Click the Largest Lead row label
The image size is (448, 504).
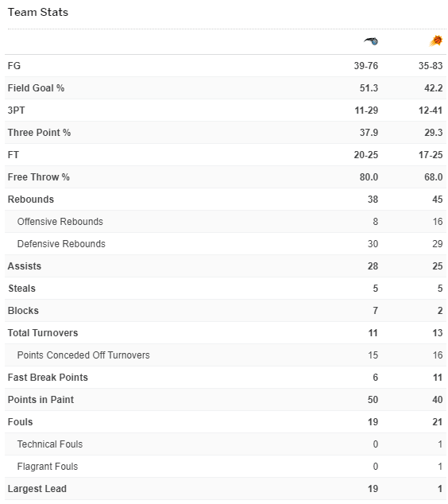[37, 489]
